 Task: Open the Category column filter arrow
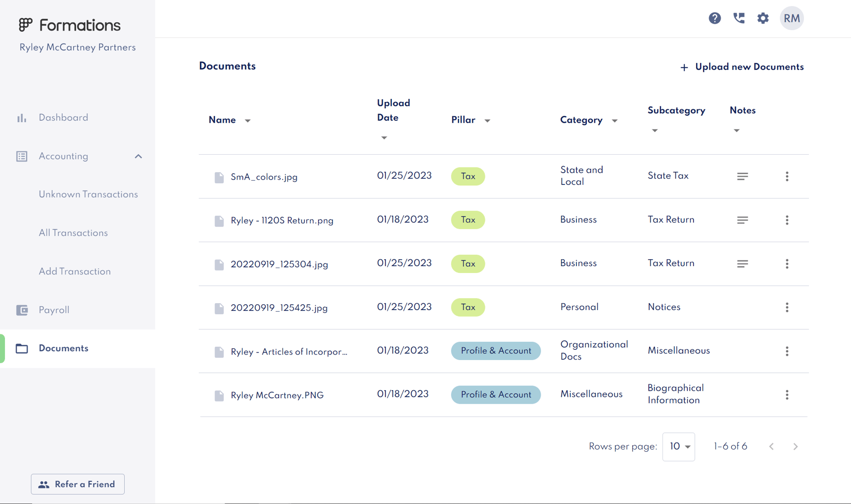[615, 121]
